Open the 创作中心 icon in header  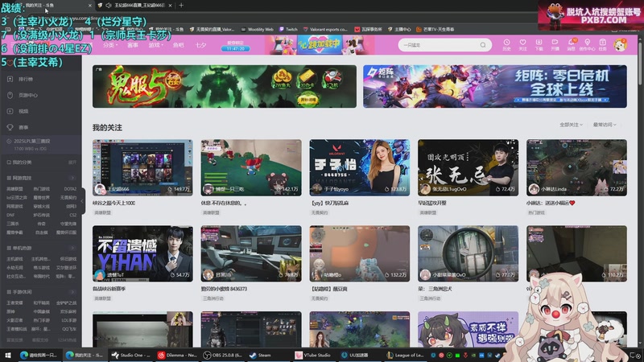click(587, 44)
